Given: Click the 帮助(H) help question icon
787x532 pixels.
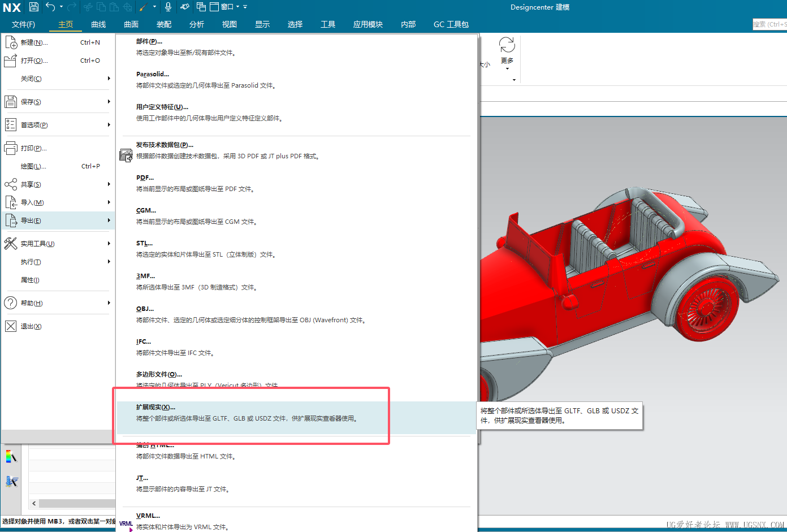Looking at the screenshot, I should [x=11, y=303].
